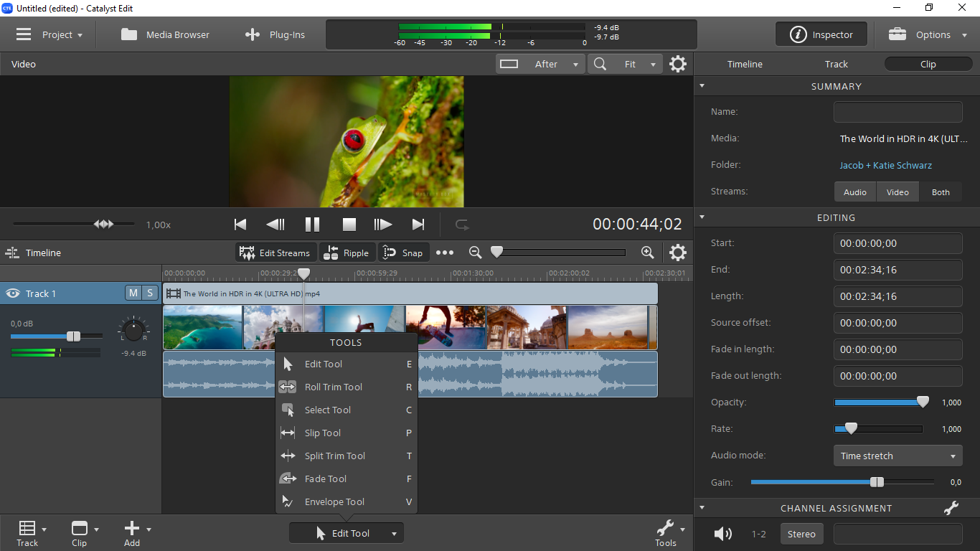Expand the Fit zoom level dropdown
The width and height of the screenshot is (980, 551).
(652, 64)
